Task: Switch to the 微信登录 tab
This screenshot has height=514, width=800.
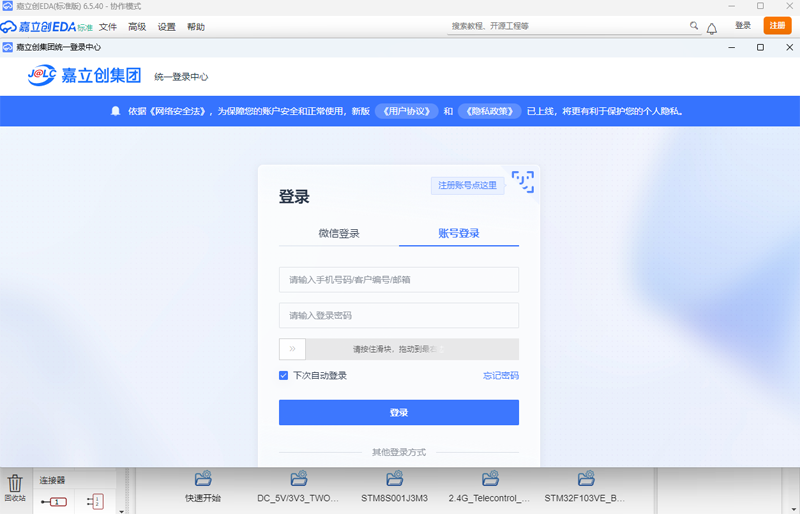Action: tap(339, 234)
